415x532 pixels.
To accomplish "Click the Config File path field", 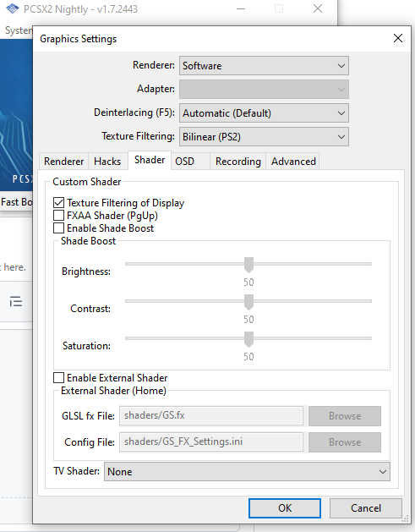I will pyautogui.click(x=211, y=442).
